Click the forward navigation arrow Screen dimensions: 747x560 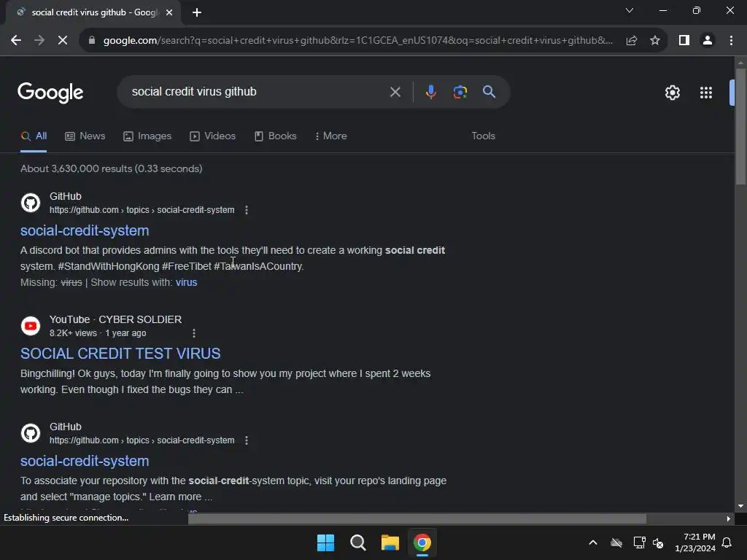(39, 41)
